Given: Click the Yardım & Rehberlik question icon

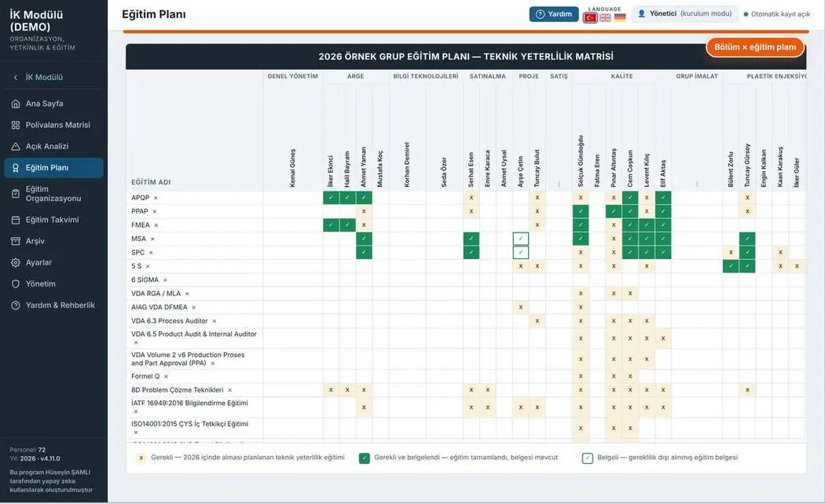Looking at the screenshot, I should [x=16, y=305].
